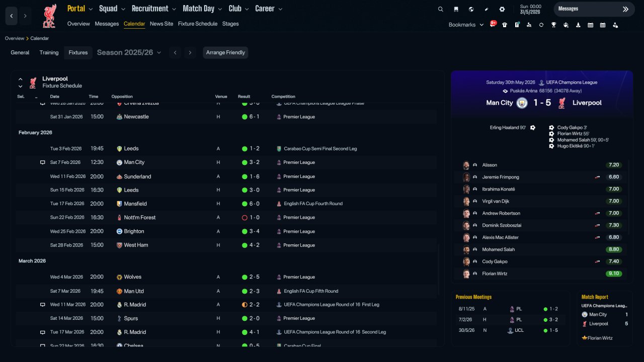Click the West Ham club badge

pyautogui.click(x=119, y=245)
